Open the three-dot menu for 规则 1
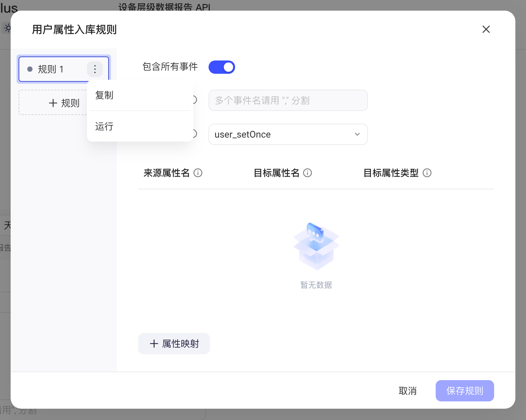 (x=95, y=69)
